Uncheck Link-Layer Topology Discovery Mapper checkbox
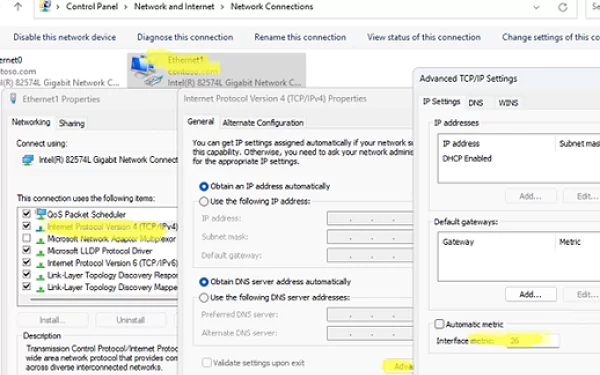The image size is (600, 375). [26, 286]
